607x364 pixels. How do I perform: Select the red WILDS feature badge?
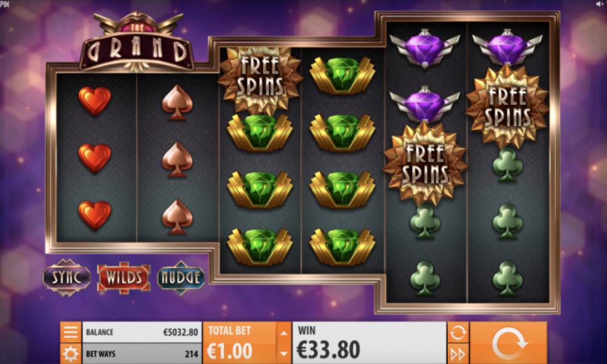tap(124, 278)
